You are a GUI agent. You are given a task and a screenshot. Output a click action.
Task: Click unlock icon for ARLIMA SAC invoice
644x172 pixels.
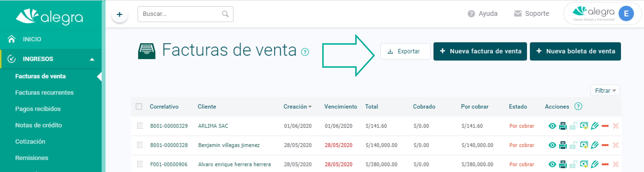click(573, 126)
